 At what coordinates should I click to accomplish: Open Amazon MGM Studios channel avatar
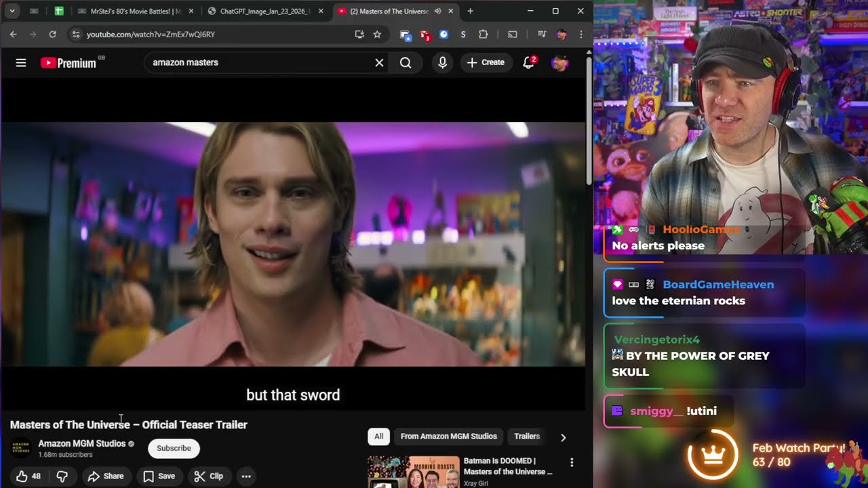(21, 448)
